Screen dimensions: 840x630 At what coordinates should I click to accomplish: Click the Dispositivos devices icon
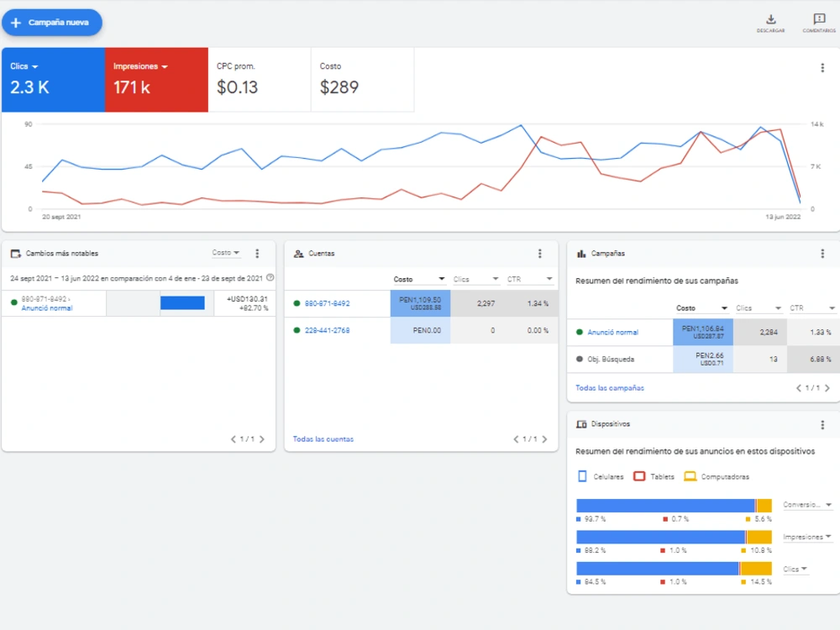[581, 424]
